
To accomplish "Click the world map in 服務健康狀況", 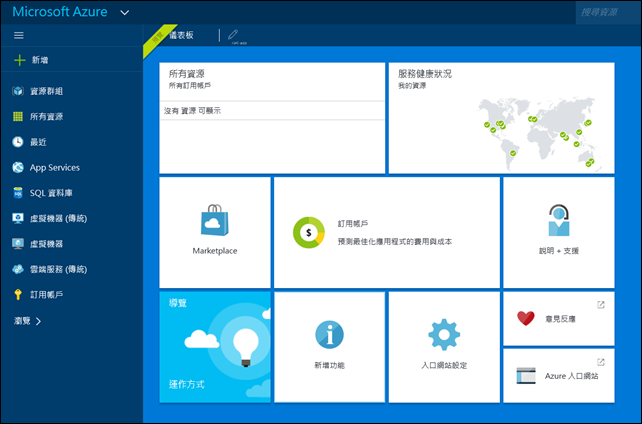I will [540, 130].
